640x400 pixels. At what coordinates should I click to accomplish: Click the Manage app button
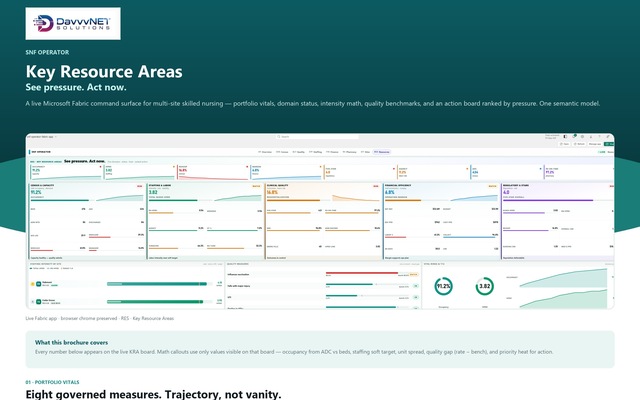click(595, 144)
